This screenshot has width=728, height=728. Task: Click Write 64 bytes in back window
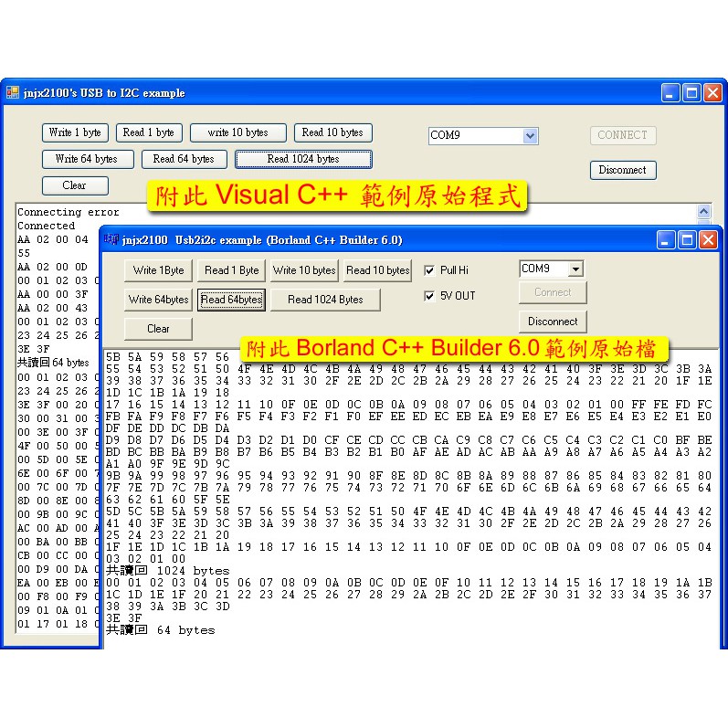(x=87, y=159)
